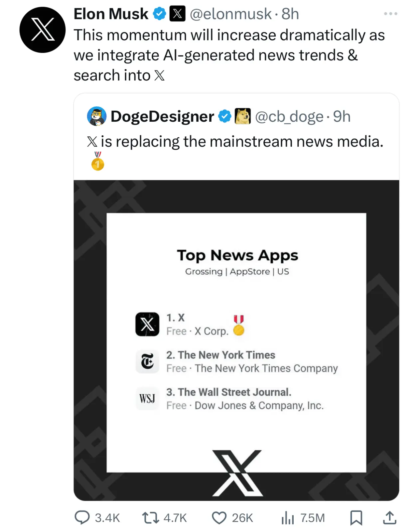Bookmark this post

[x=356, y=518]
